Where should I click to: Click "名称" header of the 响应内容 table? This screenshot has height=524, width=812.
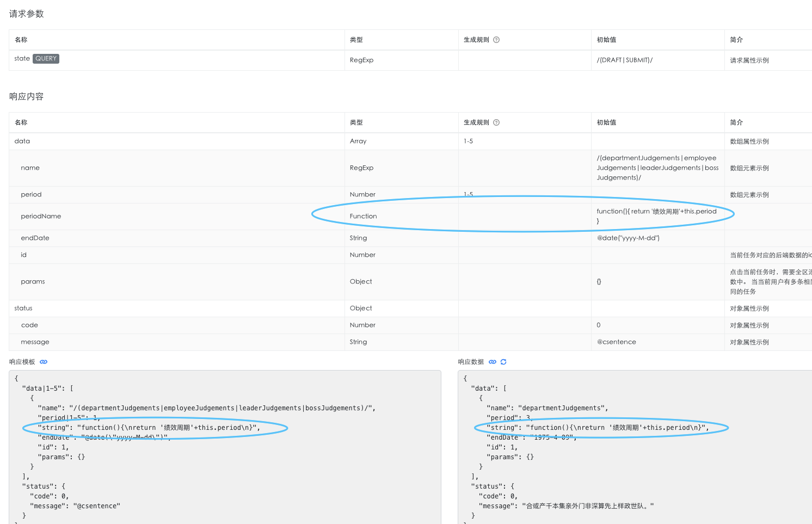click(x=21, y=122)
